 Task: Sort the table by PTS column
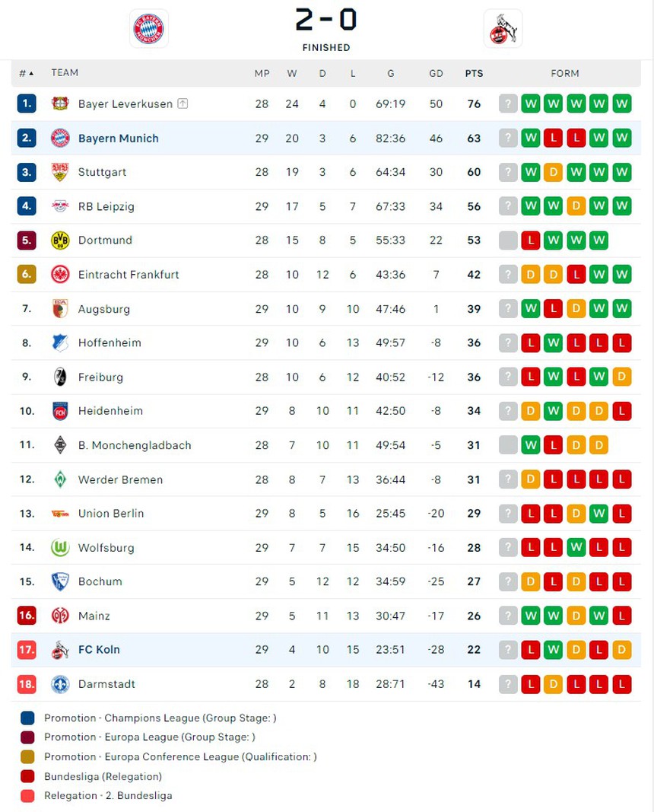[x=474, y=74]
